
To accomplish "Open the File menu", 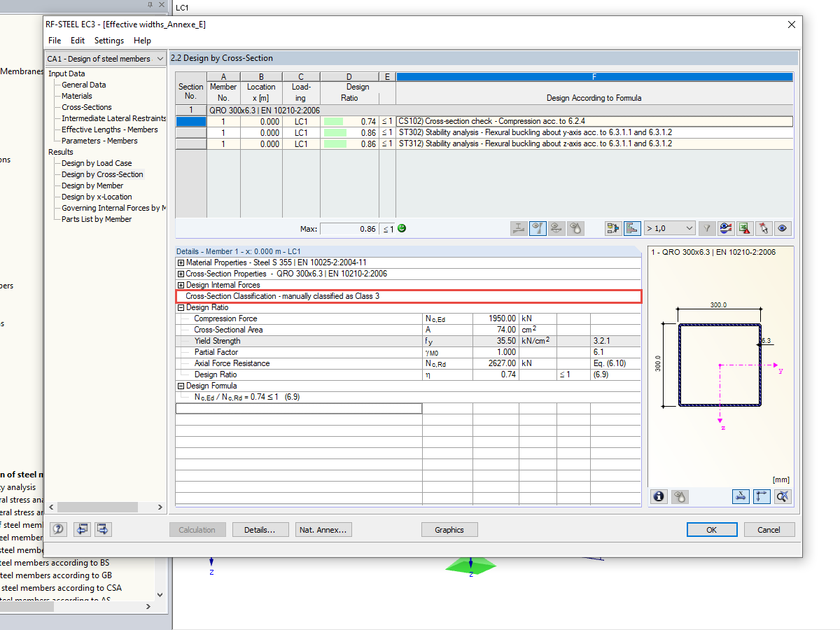I will 54,41.
